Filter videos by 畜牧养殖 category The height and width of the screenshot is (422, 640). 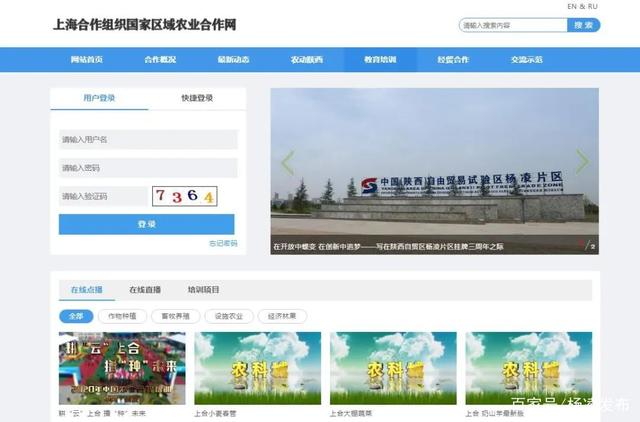coord(175,316)
